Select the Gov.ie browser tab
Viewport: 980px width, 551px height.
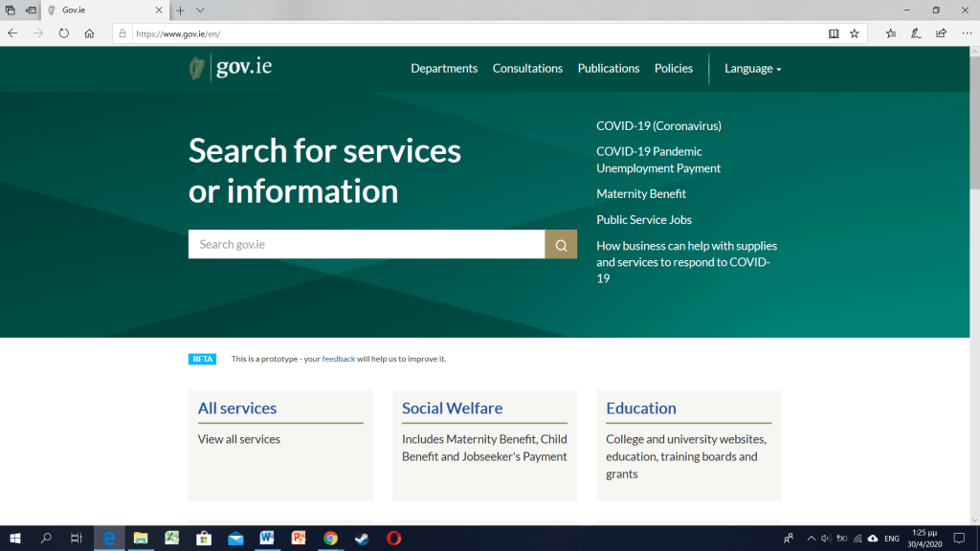click(100, 10)
